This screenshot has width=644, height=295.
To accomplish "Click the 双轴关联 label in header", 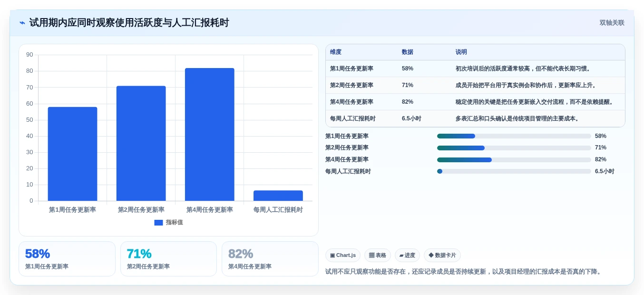I will [612, 23].
